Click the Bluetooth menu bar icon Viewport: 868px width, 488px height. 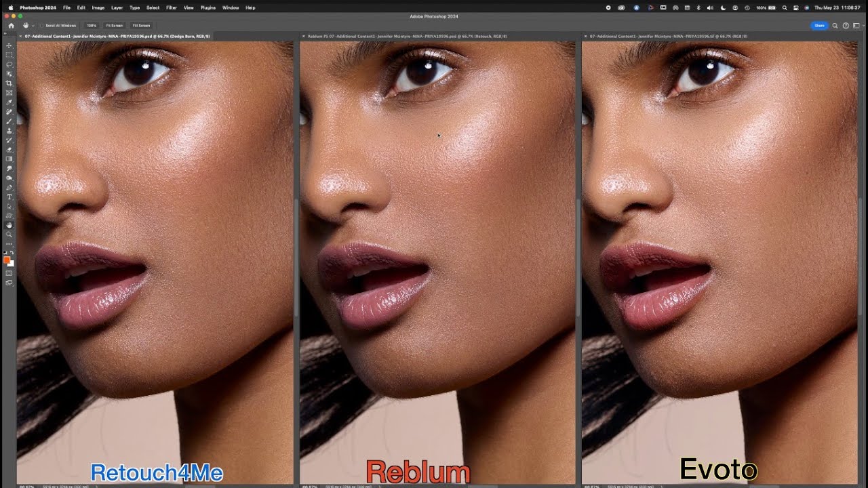click(698, 7)
